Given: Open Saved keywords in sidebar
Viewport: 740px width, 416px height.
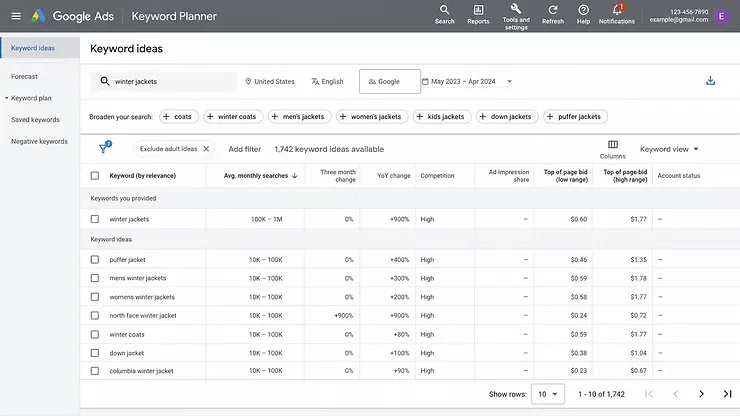Looking at the screenshot, I should 35,120.
